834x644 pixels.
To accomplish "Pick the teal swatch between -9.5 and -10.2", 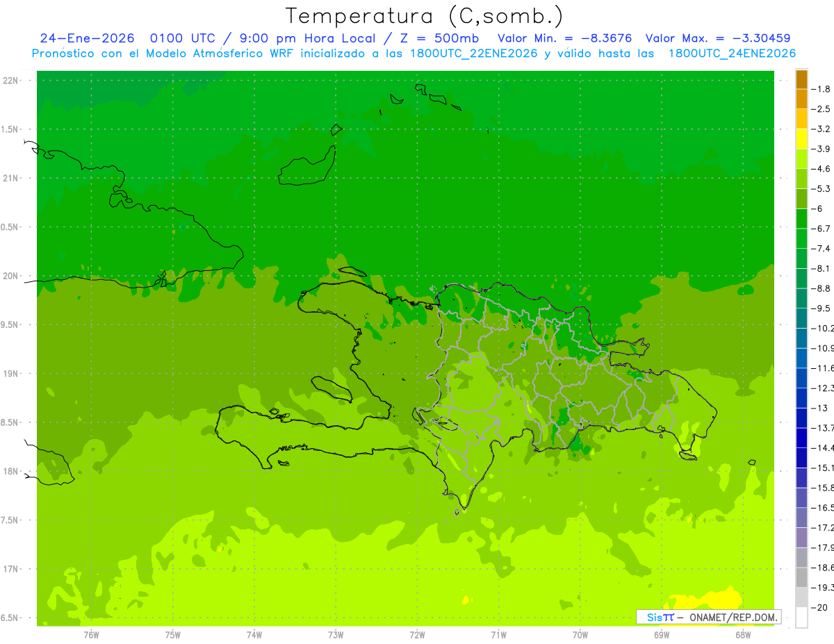I will pyautogui.click(x=801, y=318).
